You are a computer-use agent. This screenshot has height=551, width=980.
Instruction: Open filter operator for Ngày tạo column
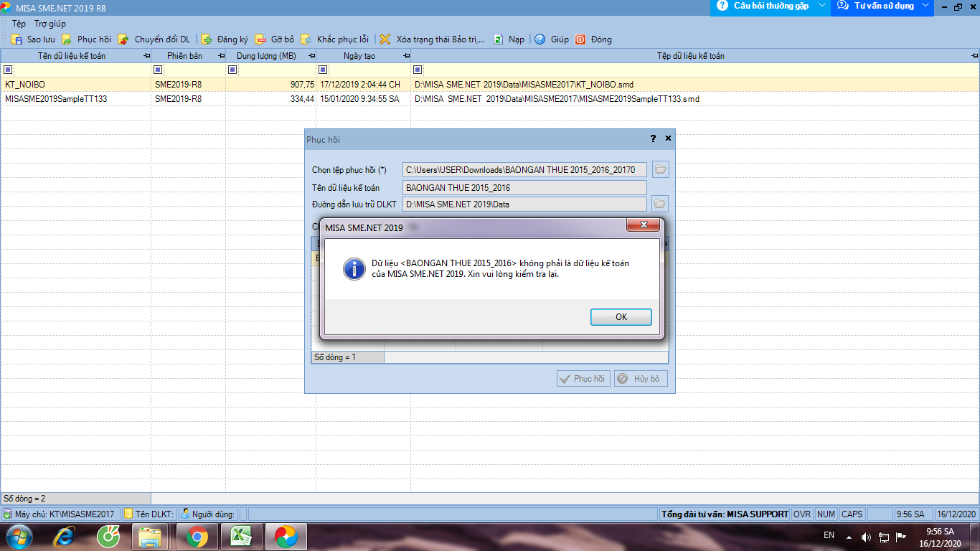click(x=323, y=70)
